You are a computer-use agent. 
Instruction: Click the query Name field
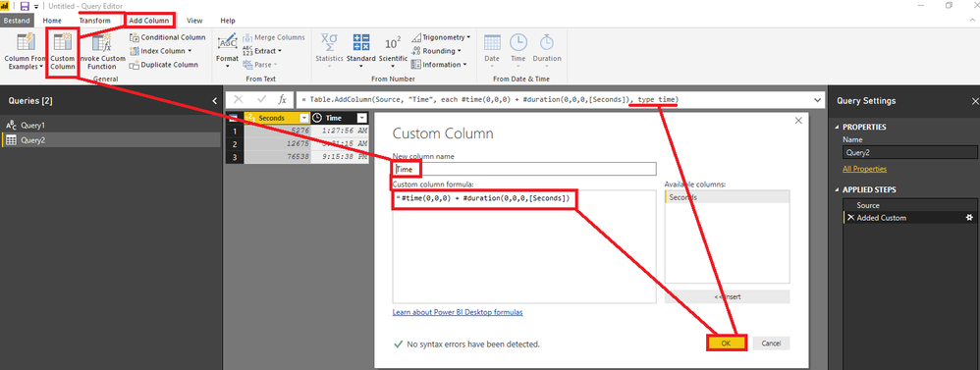[x=910, y=152]
